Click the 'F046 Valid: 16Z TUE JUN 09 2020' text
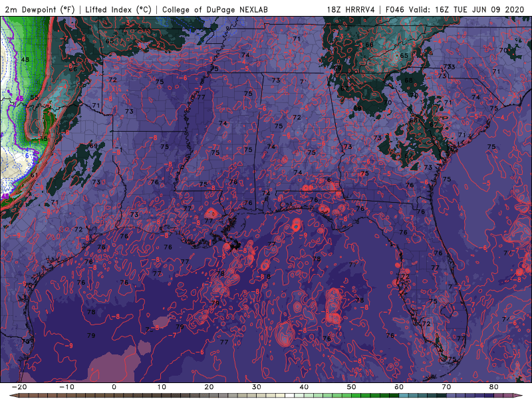Image resolution: width=532 pixels, height=399 pixels. tap(455, 9)
